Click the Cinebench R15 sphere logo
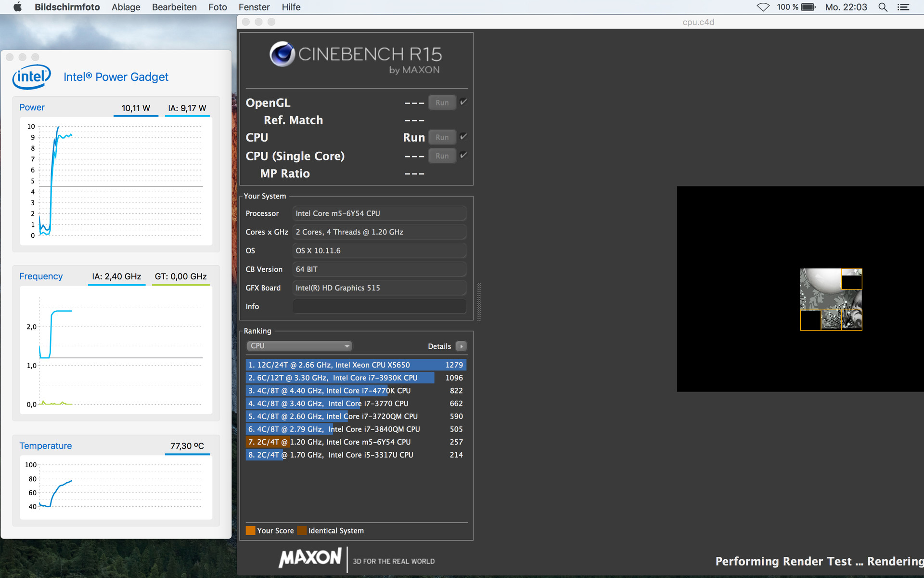 coord(282,54)
